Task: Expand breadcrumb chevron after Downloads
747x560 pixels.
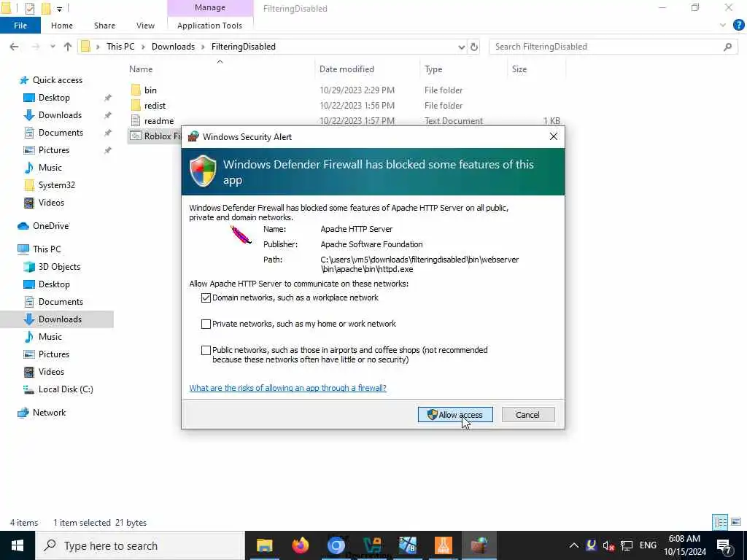Action: [203, 47]
